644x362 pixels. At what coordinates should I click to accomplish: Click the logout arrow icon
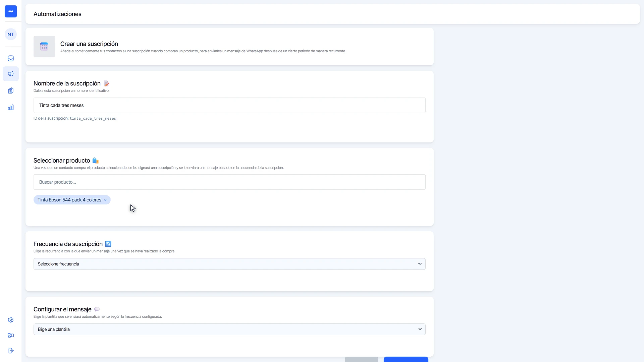(11, 351)
